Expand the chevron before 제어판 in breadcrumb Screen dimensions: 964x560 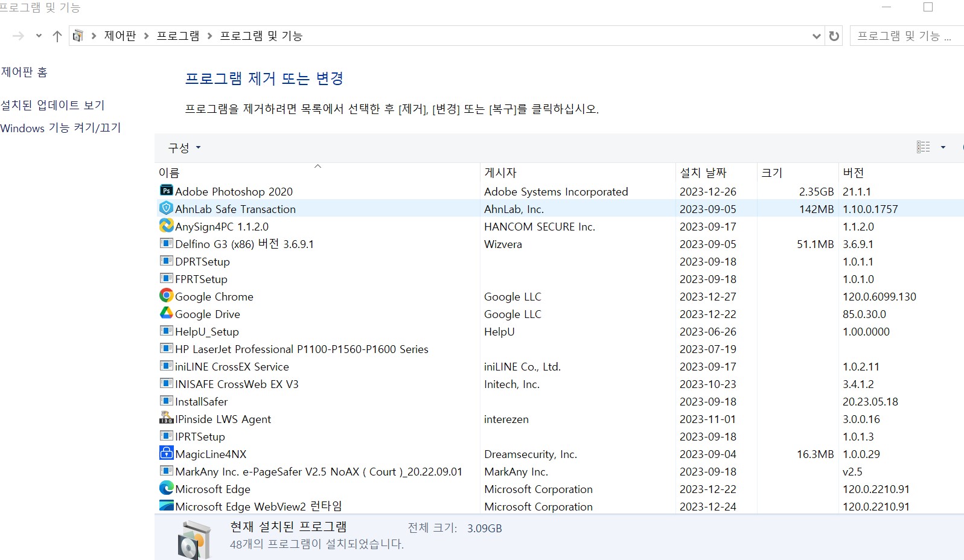click(94, 36)
